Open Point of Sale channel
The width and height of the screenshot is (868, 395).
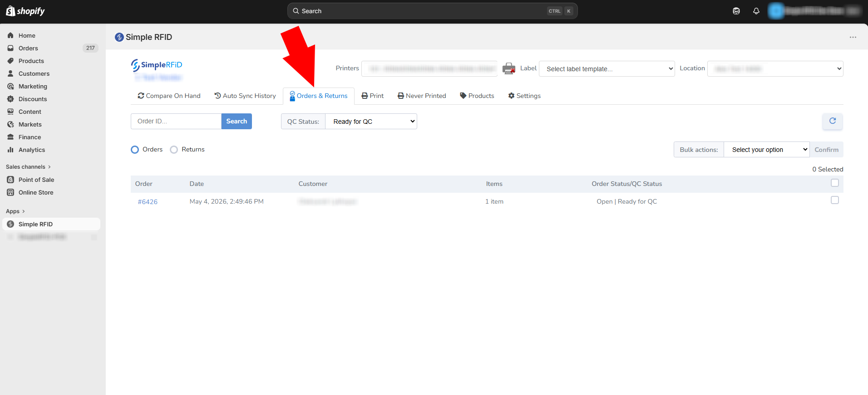click(x=36, y=180)
